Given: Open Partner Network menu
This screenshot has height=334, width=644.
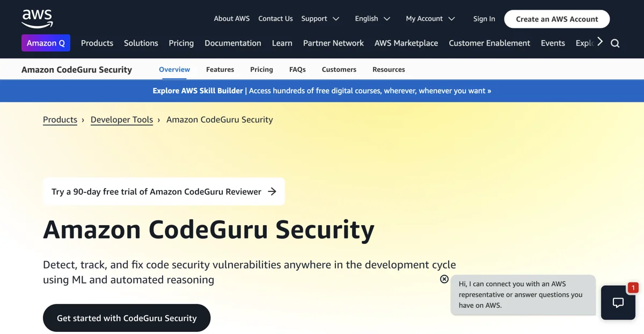Looking at the screenshot, I should pos(333,43).
